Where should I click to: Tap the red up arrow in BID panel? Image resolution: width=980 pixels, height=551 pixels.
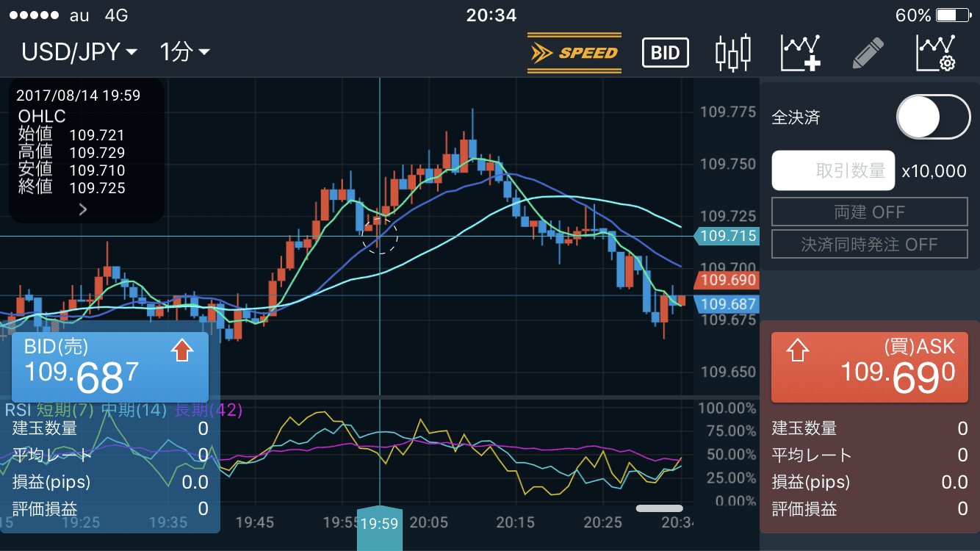(x=182, y=350)
